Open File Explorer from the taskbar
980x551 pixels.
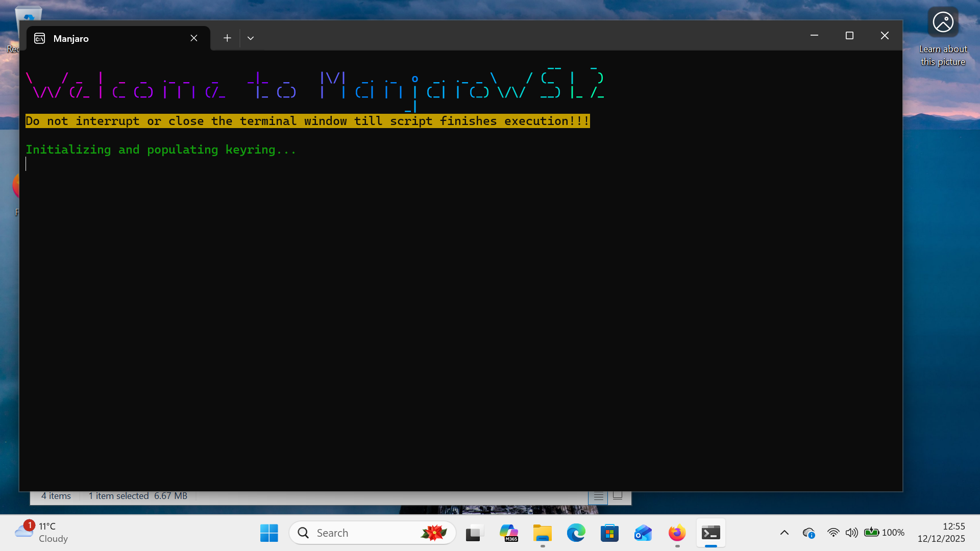pos(543,533)
